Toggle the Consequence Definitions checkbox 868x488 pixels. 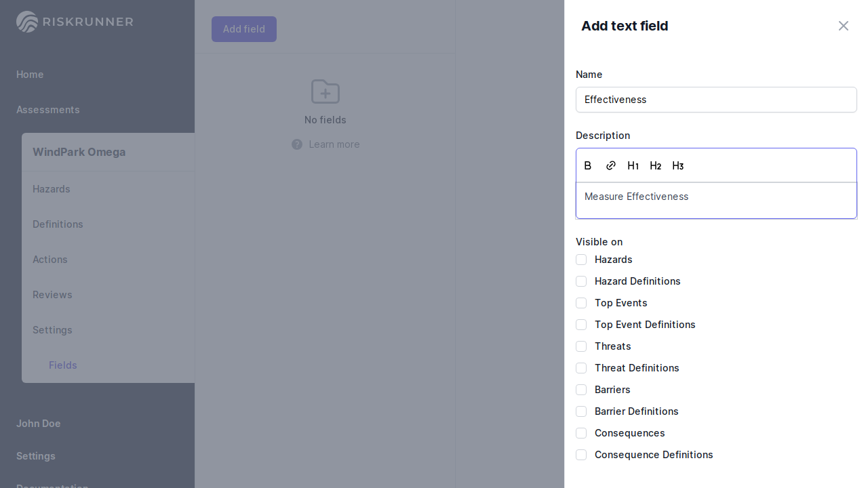pyautogui.click(x=581, y=455)
